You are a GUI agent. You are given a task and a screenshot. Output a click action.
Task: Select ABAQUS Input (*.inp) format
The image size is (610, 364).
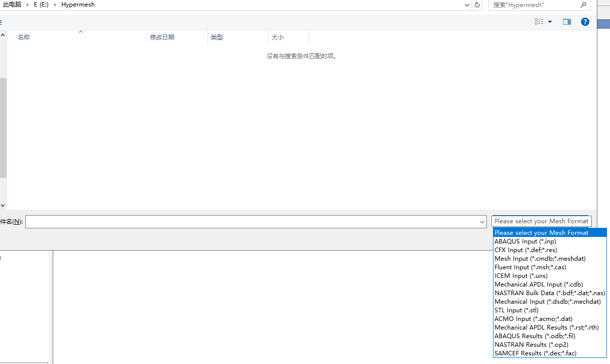click(x=550, y=241)
